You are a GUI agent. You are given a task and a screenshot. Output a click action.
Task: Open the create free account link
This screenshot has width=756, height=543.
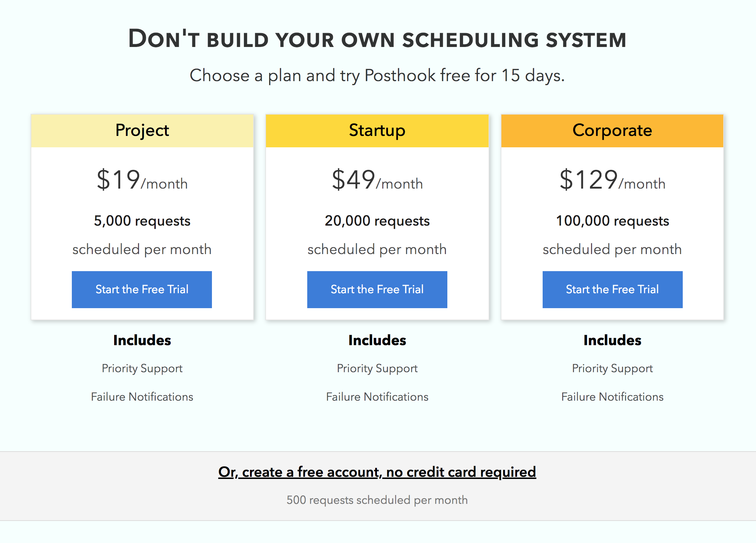click(377, 472)
